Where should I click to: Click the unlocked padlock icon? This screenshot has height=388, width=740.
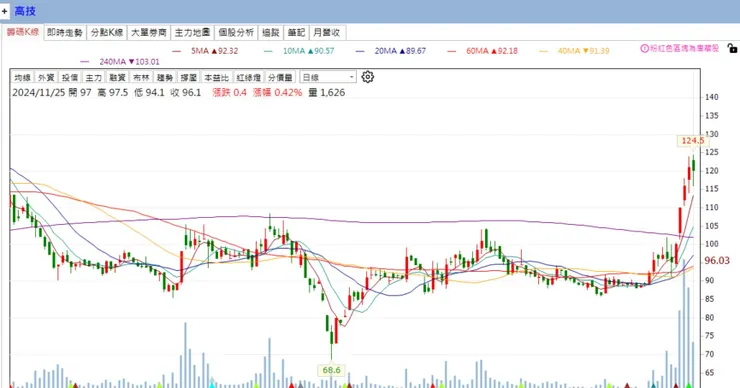pos(732,48)
